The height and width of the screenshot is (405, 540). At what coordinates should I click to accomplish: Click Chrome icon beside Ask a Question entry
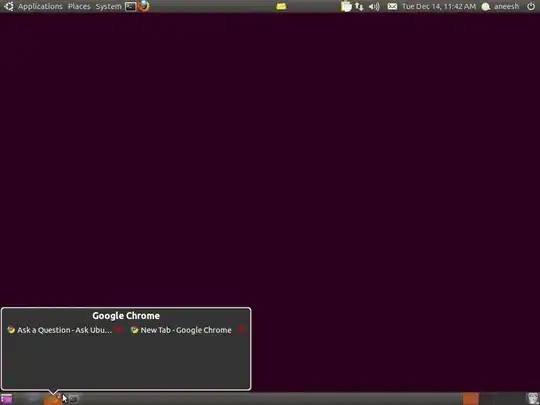tap(11, 330)
